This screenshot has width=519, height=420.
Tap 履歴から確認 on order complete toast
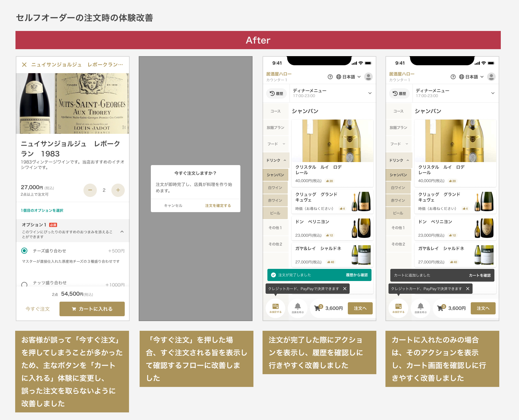(x=357, y=275)
